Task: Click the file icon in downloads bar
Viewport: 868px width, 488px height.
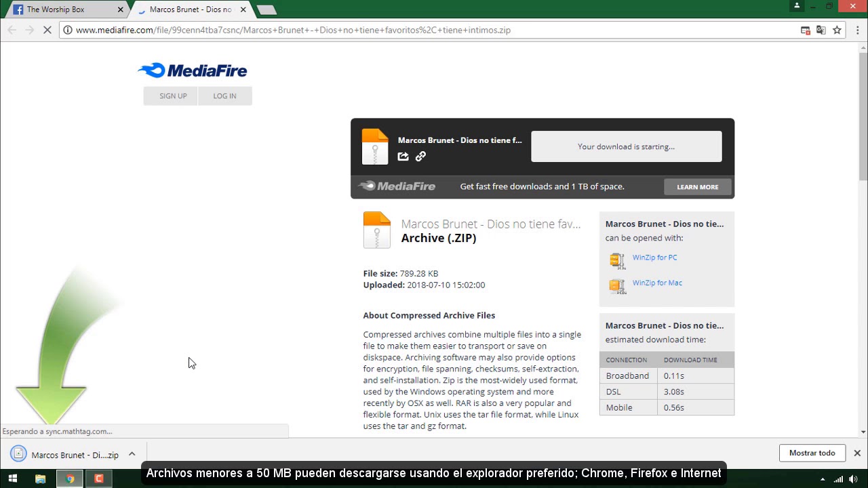Action: pos(19,454)
